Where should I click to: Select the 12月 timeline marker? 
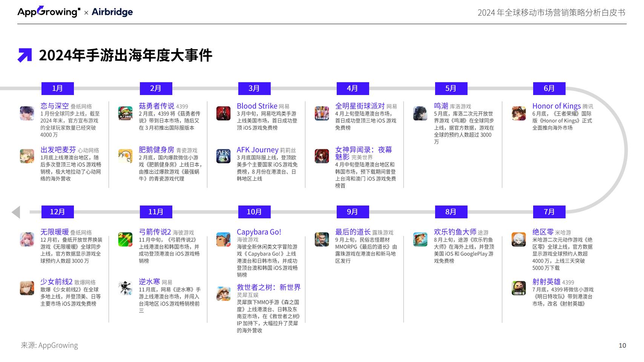click(57, 212)
